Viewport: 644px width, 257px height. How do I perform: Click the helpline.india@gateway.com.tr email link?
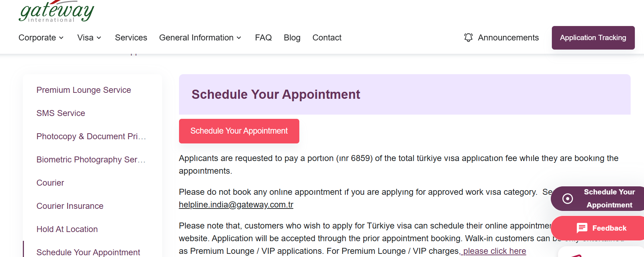click(236, 205)
